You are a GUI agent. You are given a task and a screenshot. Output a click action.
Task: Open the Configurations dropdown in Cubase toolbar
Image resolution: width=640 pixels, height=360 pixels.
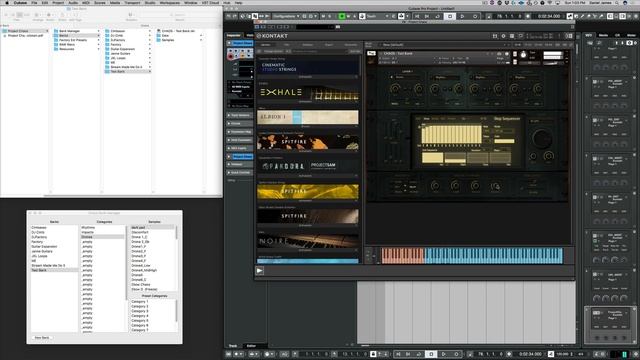[x=286, y=16]
